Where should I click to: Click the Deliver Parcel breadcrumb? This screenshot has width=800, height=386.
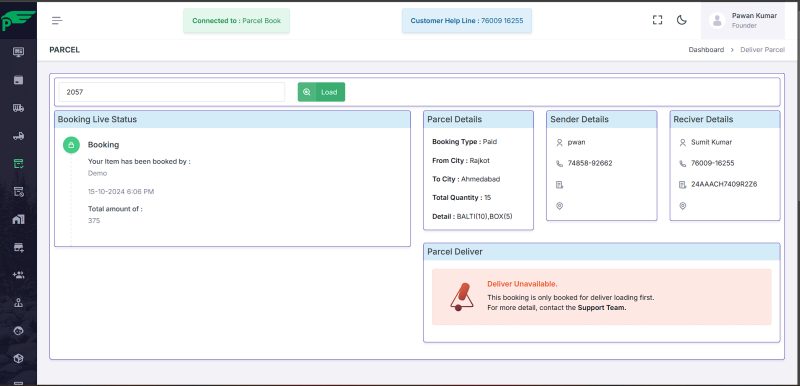(763, 50)
